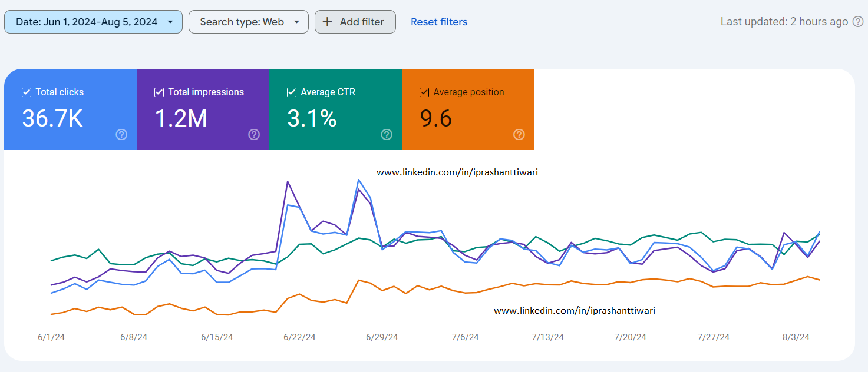This screenshot has height=372, width=868.
Task: Uncheck the Total clicks checkbox
Action: [x=27, y=92]
